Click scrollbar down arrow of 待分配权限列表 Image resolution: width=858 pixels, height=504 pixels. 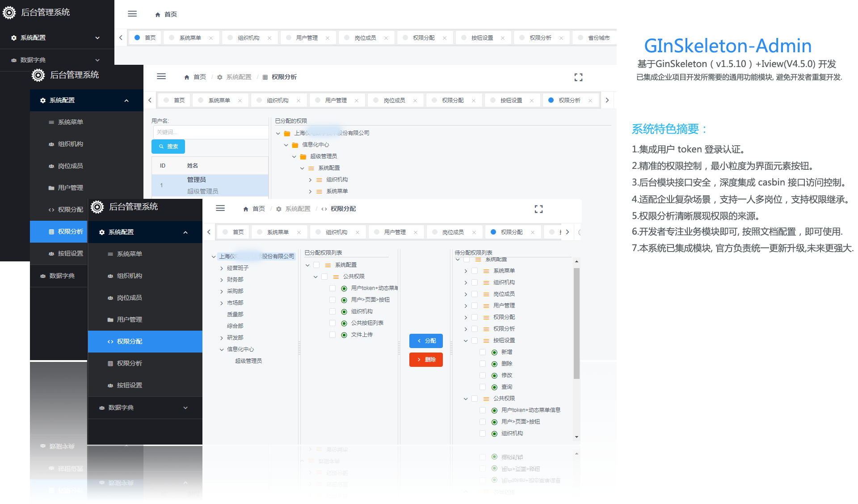(576, 437)
